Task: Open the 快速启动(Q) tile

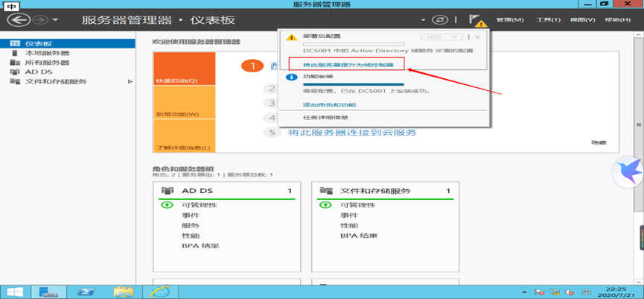Action: pyautogui.click(x=184, y=69)
